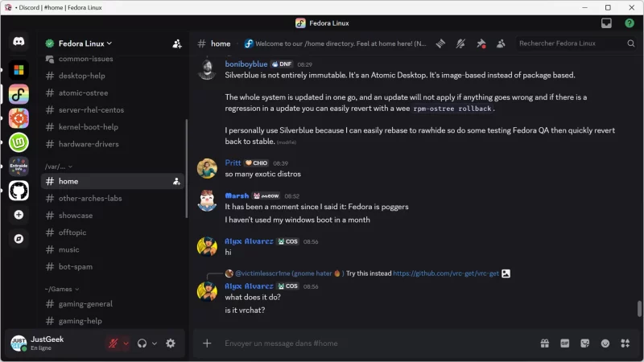Select the kernel-boot-help channel
Screen dimensions: 644x362
click(88, 127)
